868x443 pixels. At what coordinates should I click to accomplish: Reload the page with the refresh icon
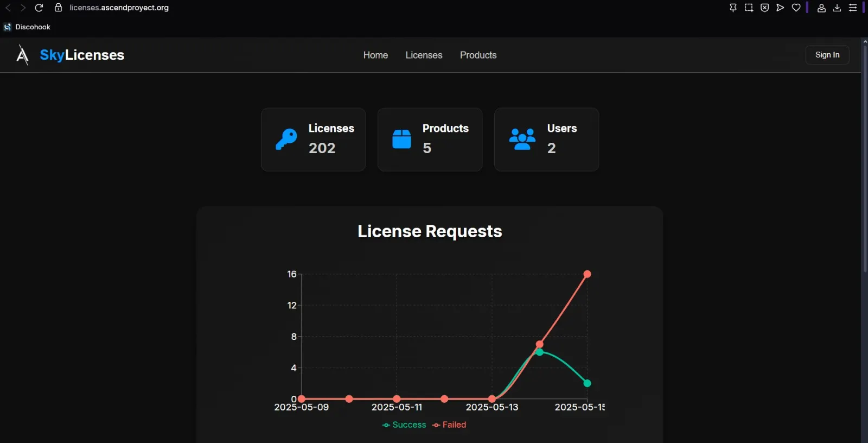39,8
